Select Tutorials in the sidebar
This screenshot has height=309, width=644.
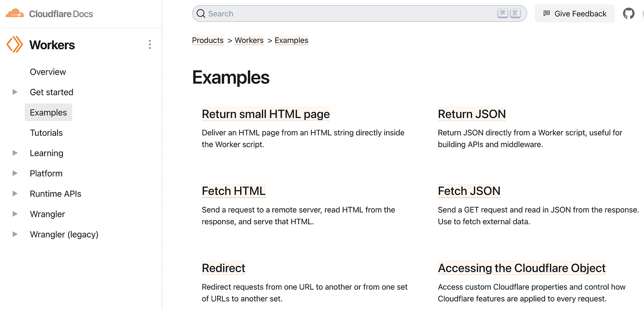[46, 133]
